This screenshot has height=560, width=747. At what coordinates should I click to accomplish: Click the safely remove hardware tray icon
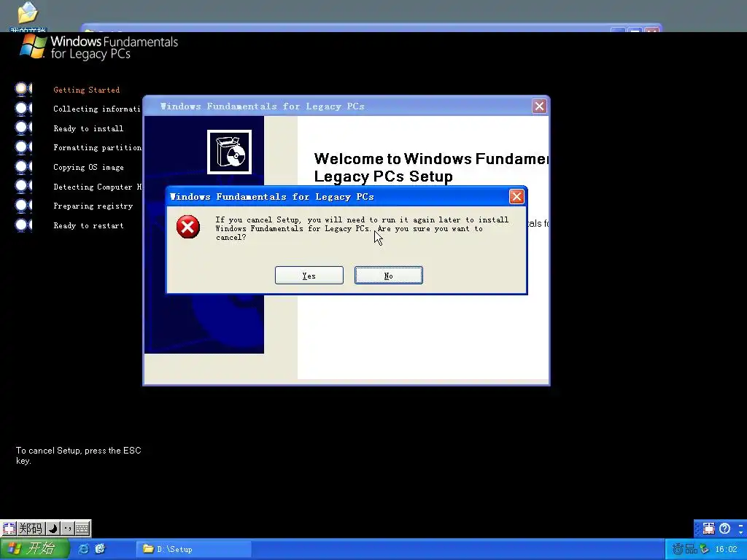click(x=705, y=550)
